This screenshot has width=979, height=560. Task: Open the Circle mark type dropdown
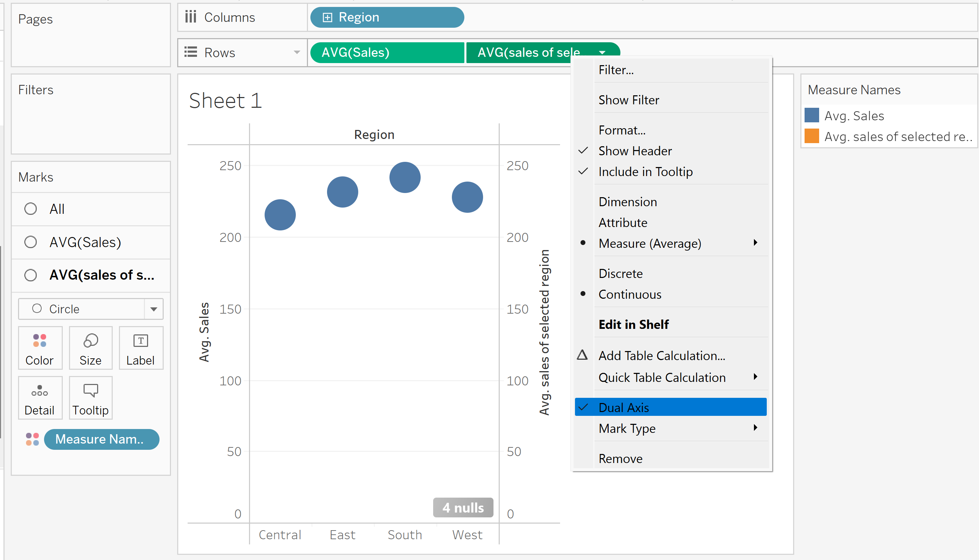[x=154, y=309]
